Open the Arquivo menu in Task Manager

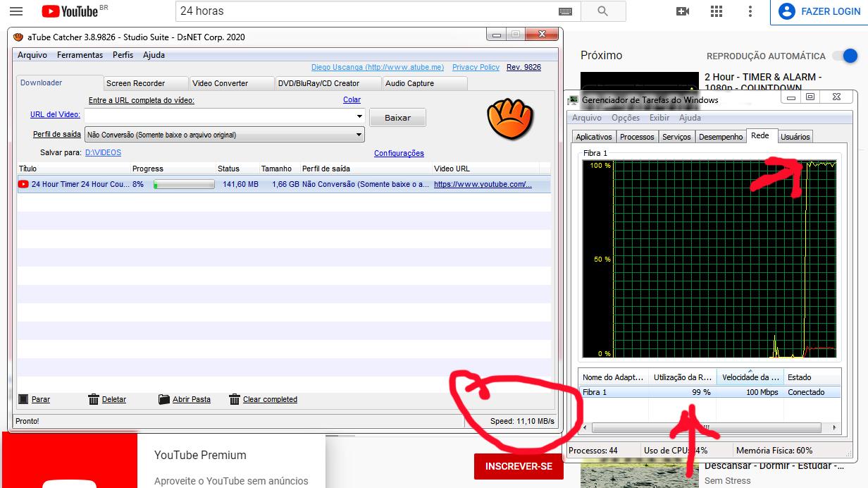click(586, 118)
